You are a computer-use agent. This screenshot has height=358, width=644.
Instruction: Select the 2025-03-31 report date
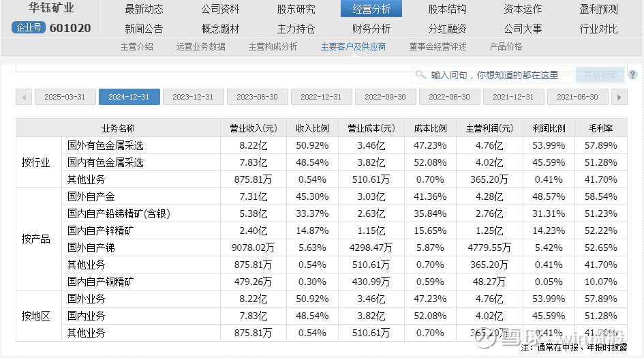(65, 97)
